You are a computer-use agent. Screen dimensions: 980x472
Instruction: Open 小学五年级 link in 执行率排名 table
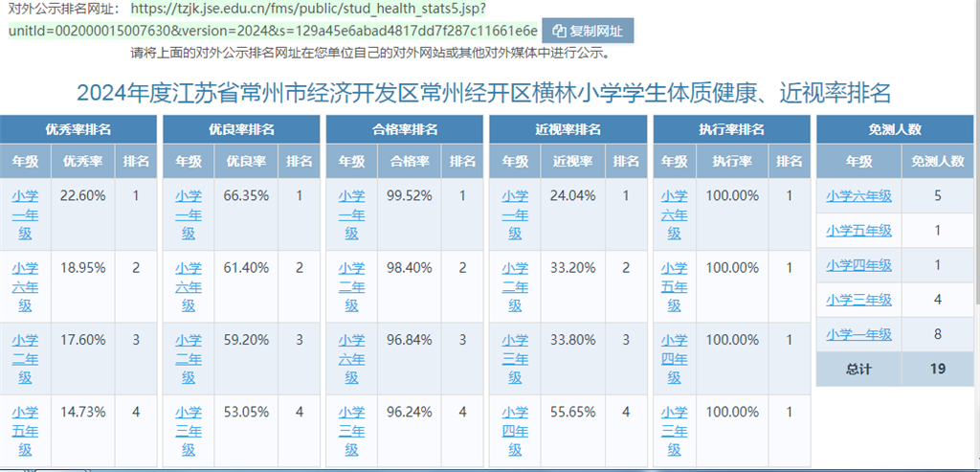(x=675, y=287)
